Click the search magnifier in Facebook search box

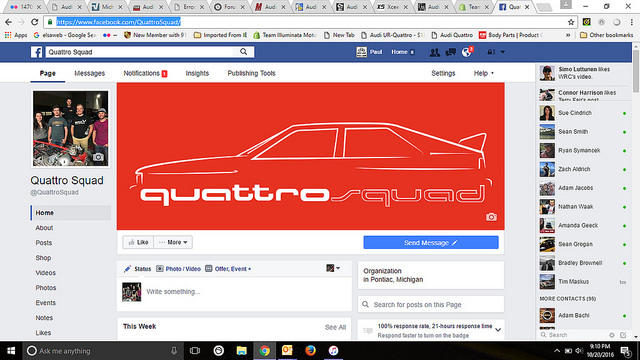(x=244, y=52)
